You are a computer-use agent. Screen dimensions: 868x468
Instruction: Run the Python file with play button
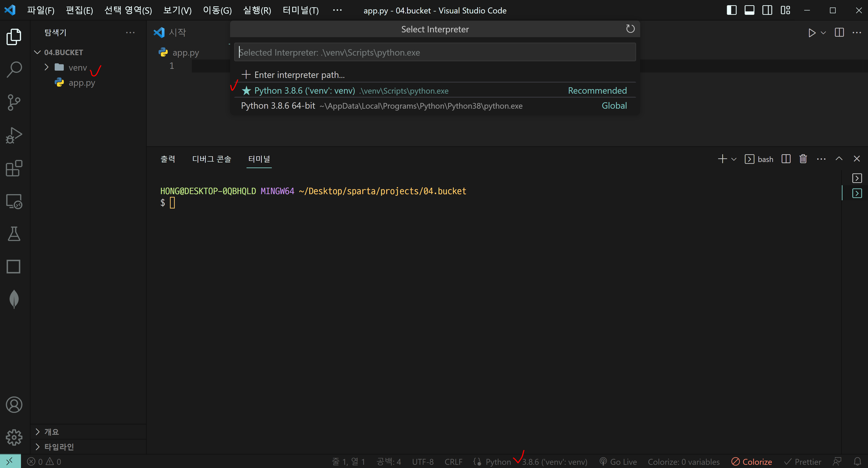[812, 33]
